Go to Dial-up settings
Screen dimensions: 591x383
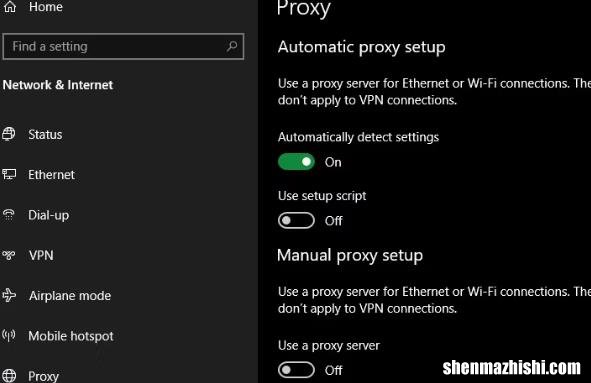click(x=49, y=215)
